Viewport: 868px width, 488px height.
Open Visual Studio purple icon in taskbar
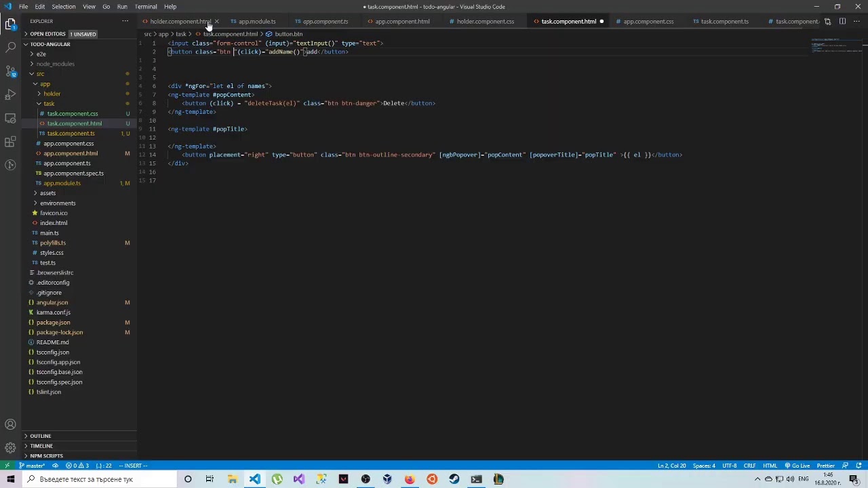(x=298, y=479)
